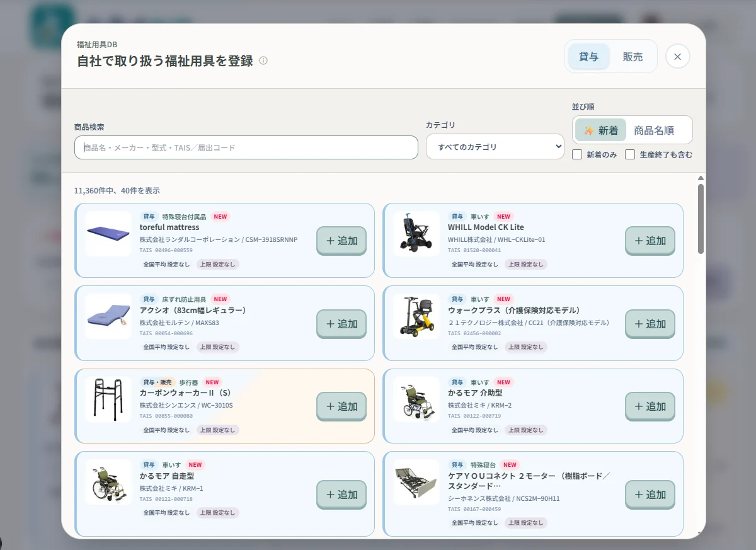
Task: Open カーボンウォーカーII walker thumbnail
Action: 108,399
